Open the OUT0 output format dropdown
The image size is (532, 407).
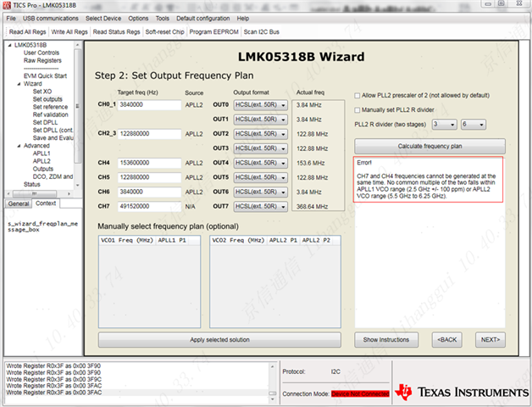(x=261, y=105)
